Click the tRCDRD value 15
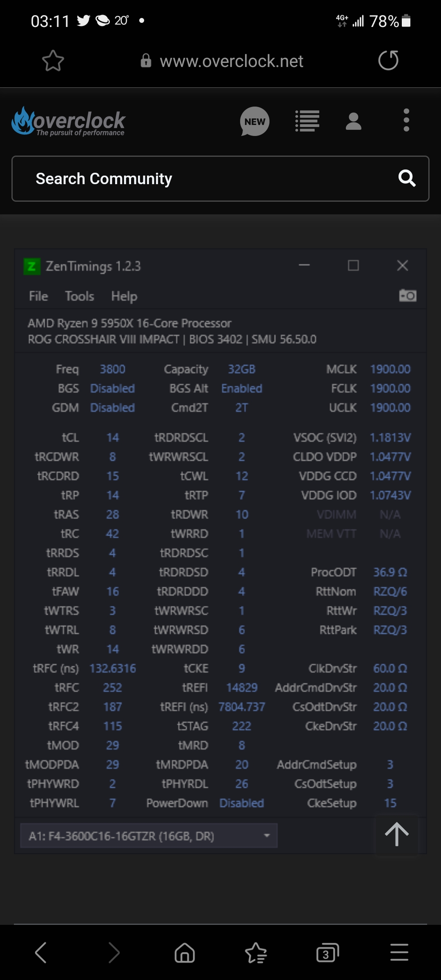The image size is (441, 980). click(113, 476)
